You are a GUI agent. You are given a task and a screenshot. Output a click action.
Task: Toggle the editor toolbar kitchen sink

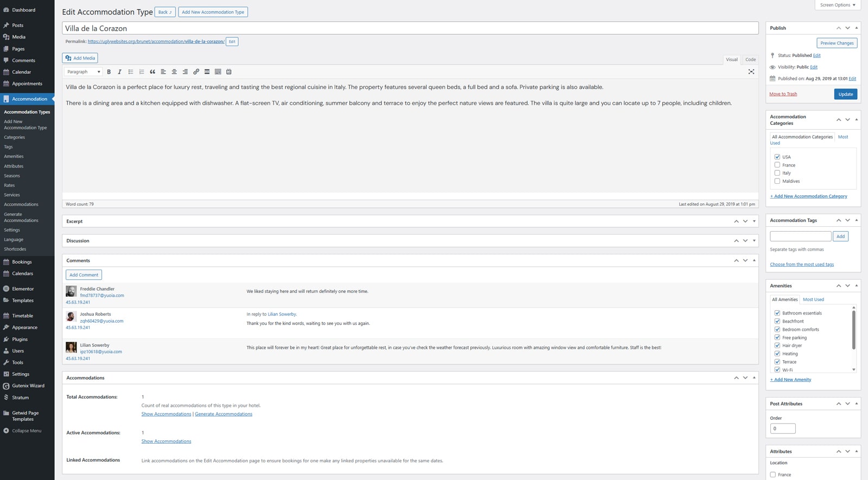click(x=218, y=72)
